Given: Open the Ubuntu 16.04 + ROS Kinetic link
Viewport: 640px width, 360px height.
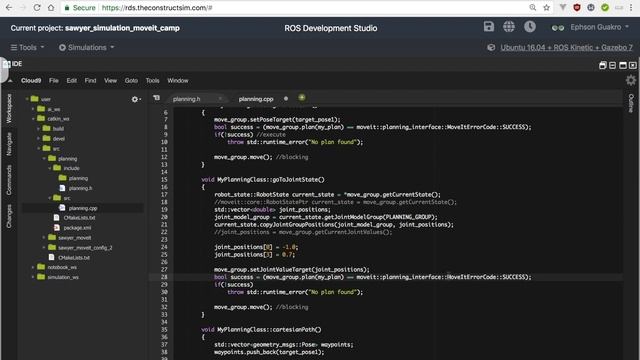Looking at the screenshot, I should [x=566, y=48].
